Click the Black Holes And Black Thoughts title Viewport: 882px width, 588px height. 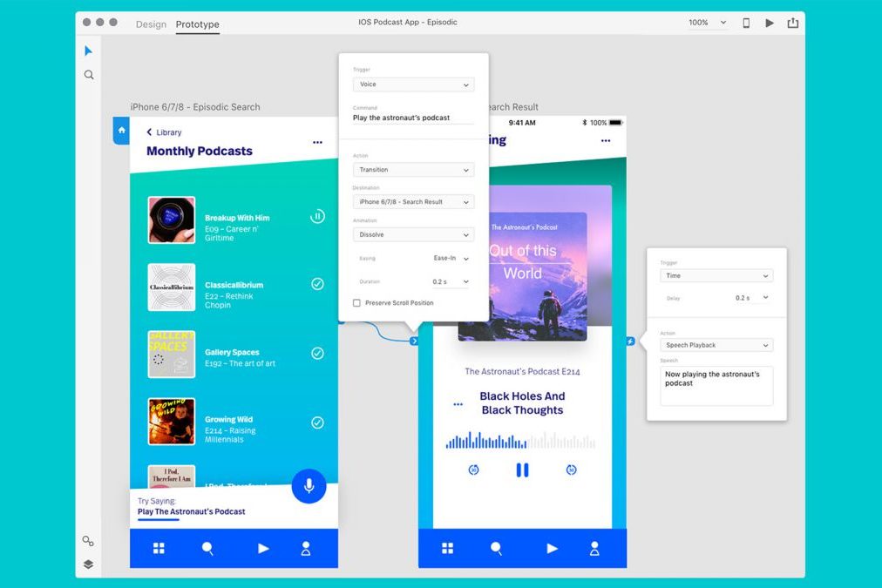523,403
